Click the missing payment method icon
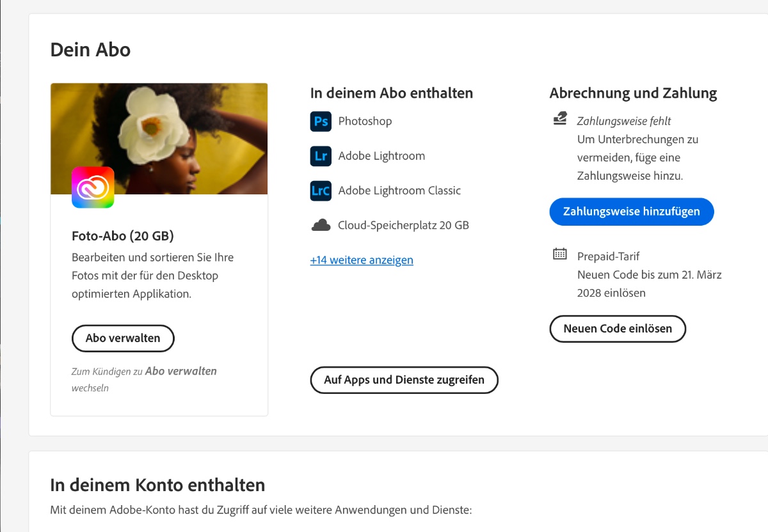 pyautogui.click(x=560, y=119)
